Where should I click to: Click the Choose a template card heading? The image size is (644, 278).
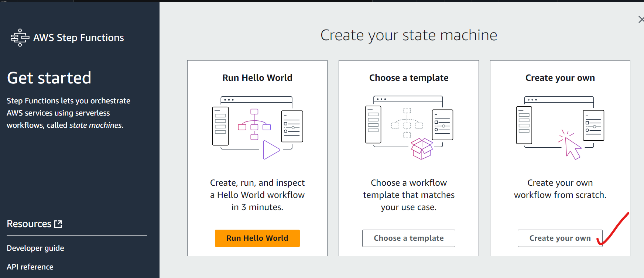[x=409, y=78]
